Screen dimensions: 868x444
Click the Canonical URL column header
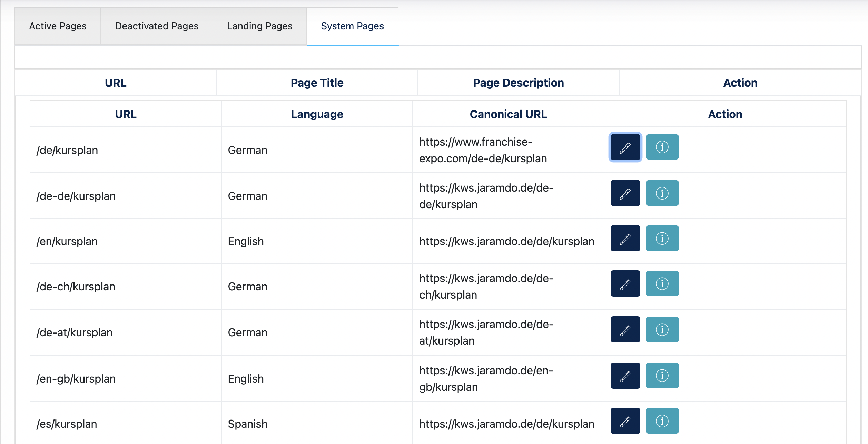(508, 114)
